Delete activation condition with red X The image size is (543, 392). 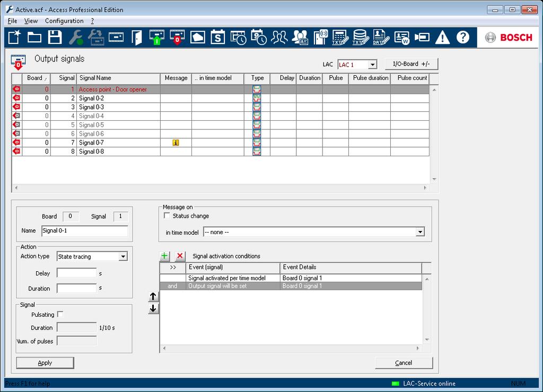point(180,256)
